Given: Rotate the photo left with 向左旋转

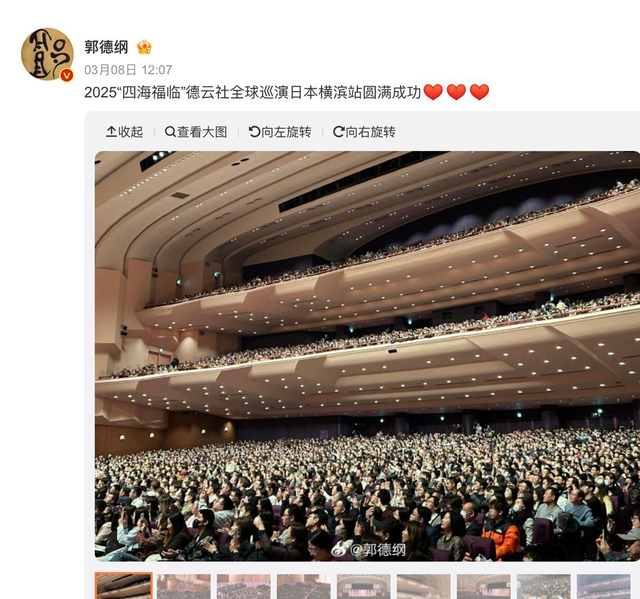Looking at the screenshot, I should [280, 132].
